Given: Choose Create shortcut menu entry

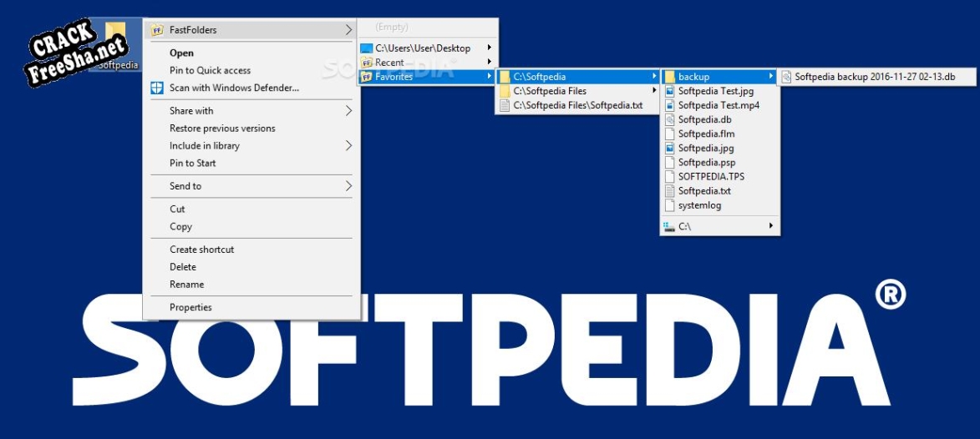Looking at the screenshot, I should coord(201,250).
